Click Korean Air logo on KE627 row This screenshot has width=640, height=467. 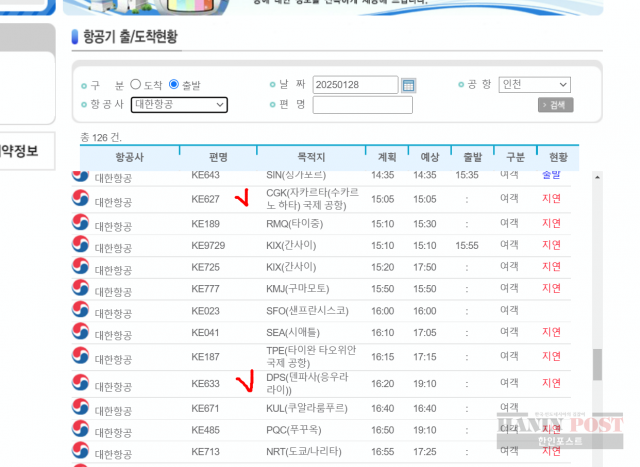coord(81,199)
